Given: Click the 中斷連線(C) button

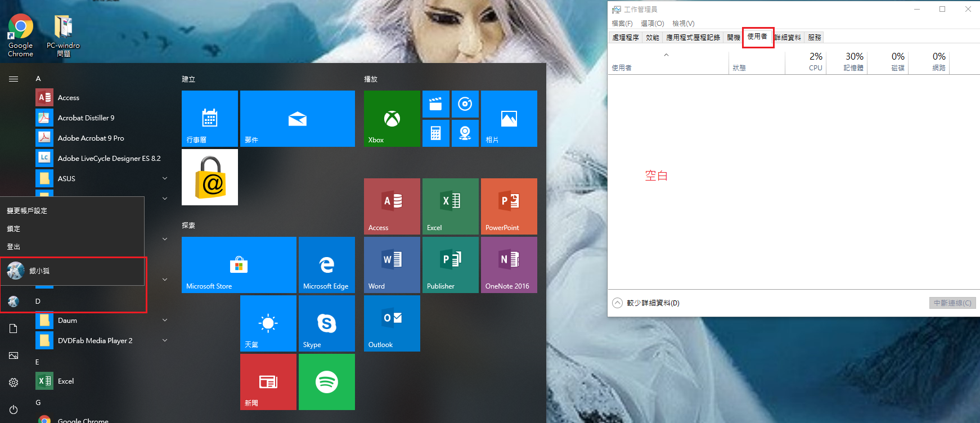Looking at the screenshot, I should pos(952,303).
